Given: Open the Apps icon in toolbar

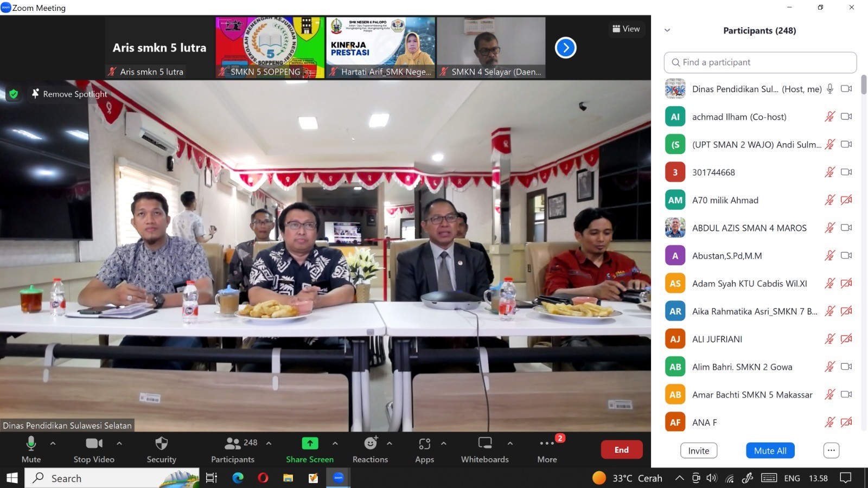Looking at the screenshot, I should point(424,444).
